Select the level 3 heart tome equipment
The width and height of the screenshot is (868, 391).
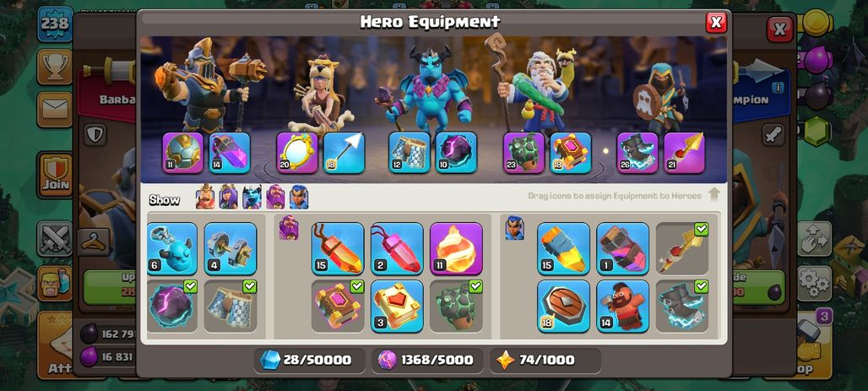[x=397, y=307]
